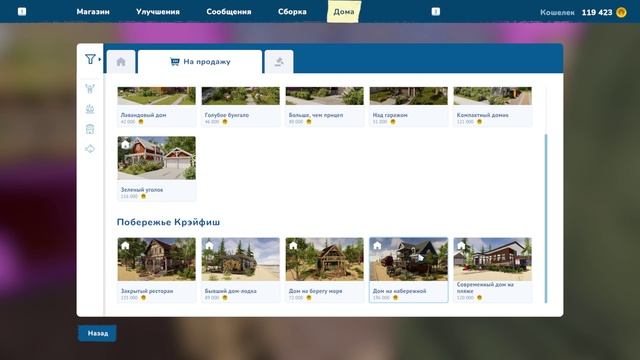This screenshot has height=360, width=640.
Task: Open the Магазин top menu
Action: [x=93, y=12]
